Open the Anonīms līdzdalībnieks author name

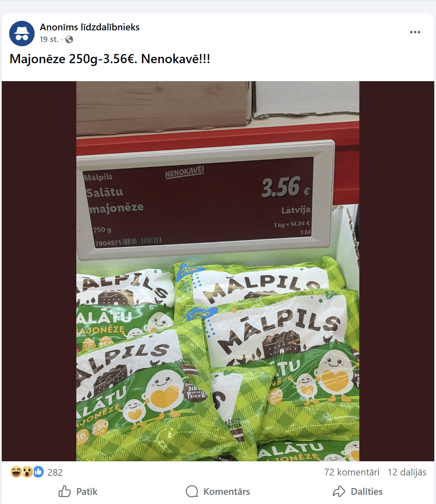coord(90,27)
